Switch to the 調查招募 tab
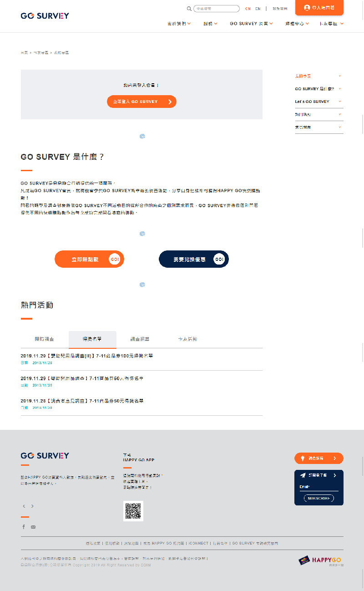Screen dimensions: 364x591 [140, 339]
